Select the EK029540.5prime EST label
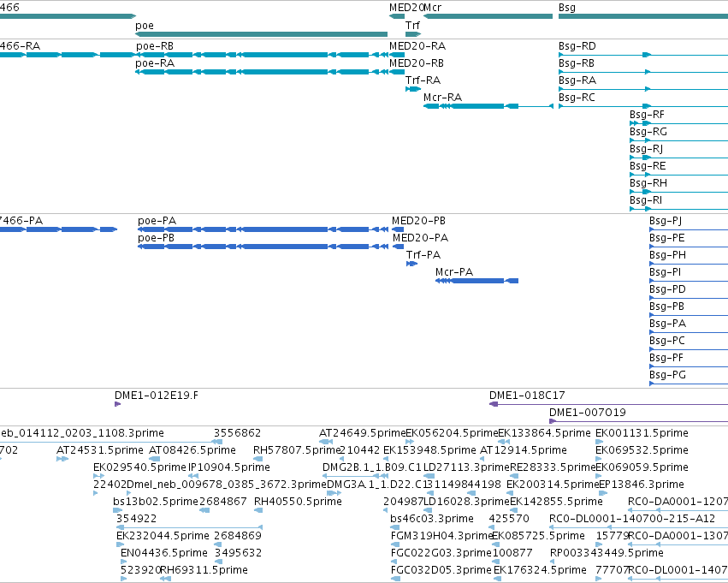 [139, 467]
